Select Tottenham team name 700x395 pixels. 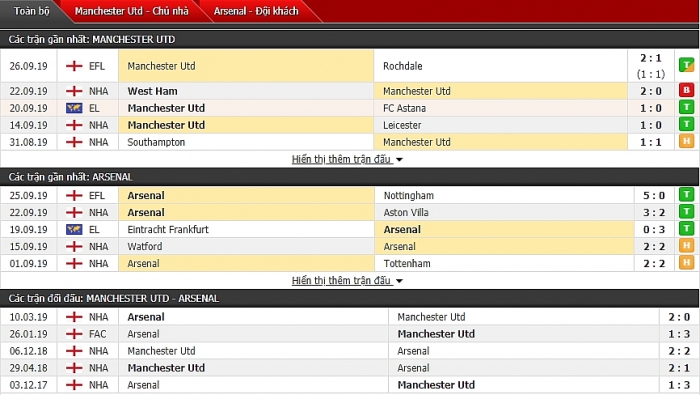click(407, 263)
